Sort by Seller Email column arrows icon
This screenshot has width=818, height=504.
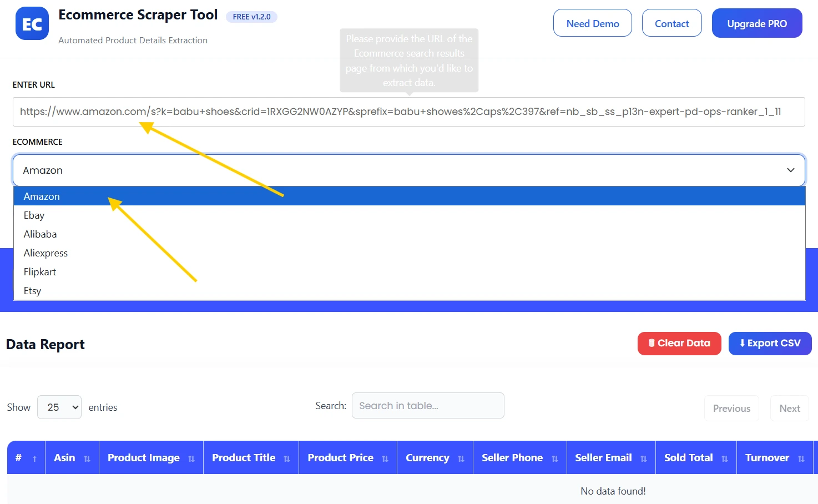click(644, 458)
